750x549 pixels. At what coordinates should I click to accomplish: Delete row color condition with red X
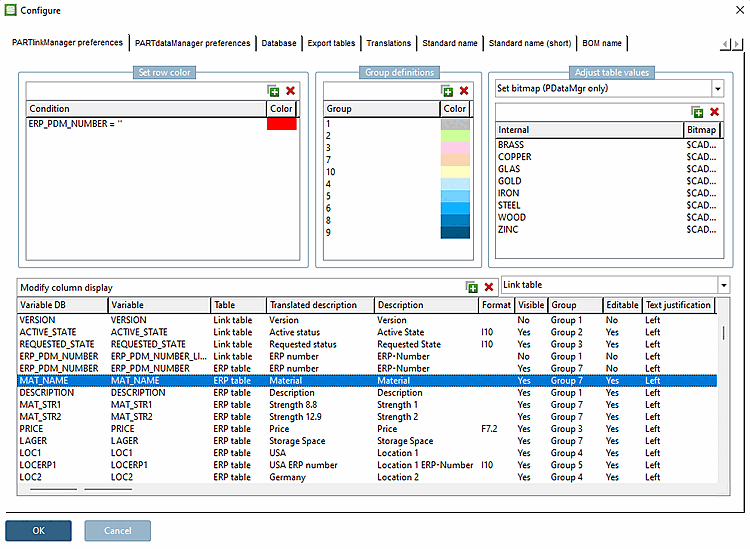291,91
